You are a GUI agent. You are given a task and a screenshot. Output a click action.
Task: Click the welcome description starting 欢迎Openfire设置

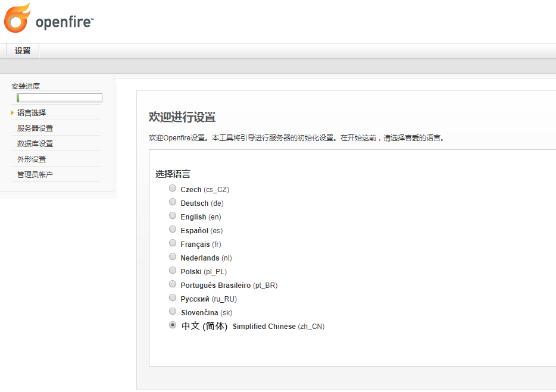click(296, 138)
